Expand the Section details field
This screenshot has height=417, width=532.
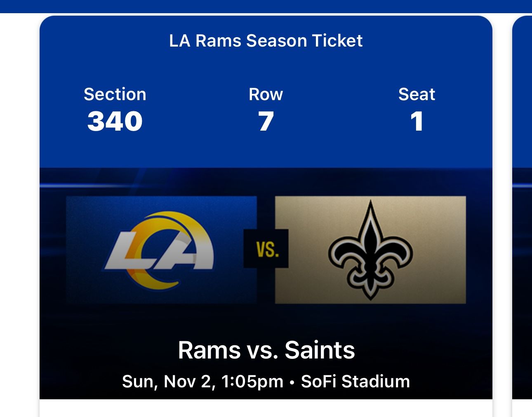115,94
